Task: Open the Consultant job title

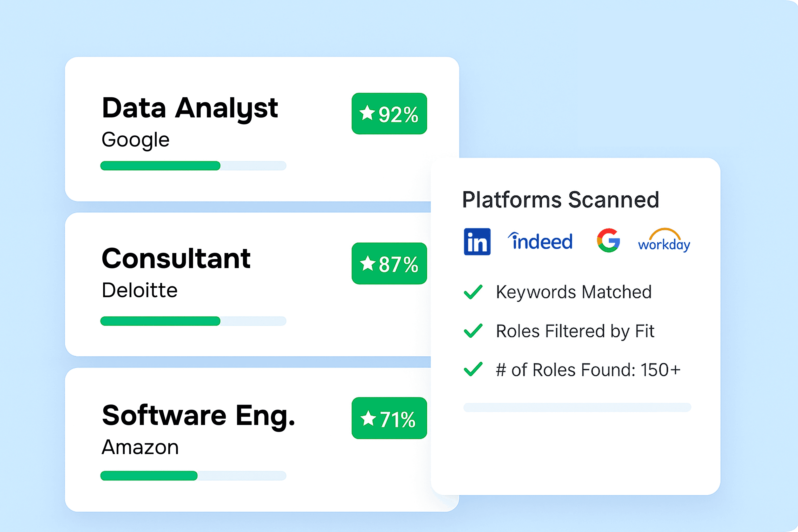Action: [x=176, y=258]
